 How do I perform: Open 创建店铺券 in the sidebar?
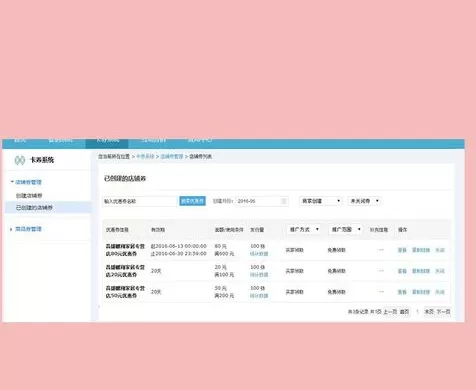[x=29, y=196]
